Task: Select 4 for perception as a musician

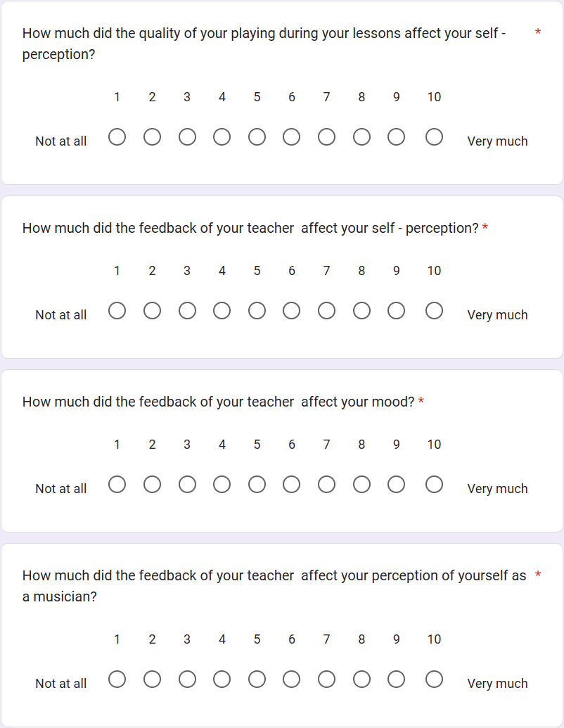Action: 222,679
